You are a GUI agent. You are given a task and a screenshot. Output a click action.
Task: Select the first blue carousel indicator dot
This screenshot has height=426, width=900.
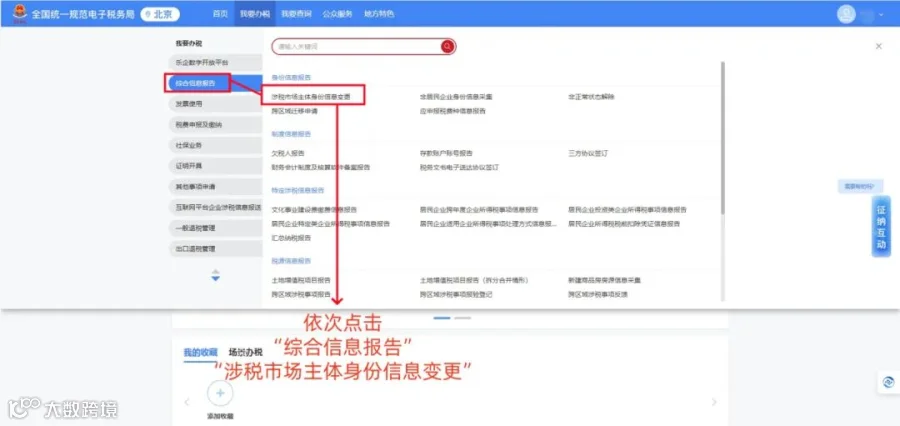tap(442, 317)
